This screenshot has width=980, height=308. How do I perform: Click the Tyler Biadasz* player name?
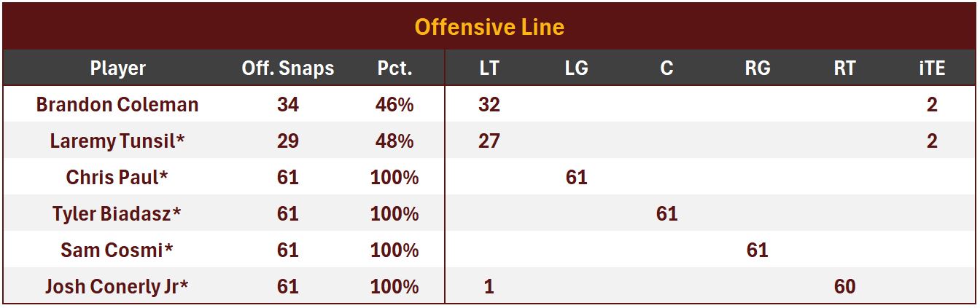(x=117, y=214)
